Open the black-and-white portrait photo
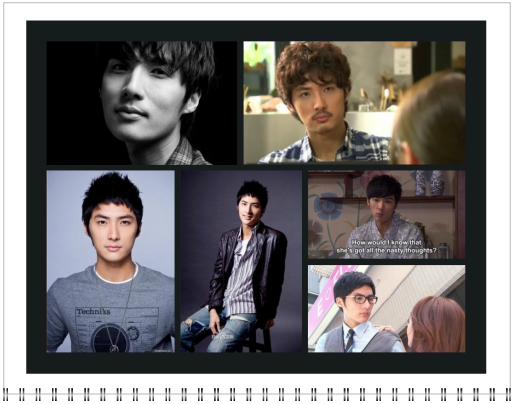Image resolution: width=514 pixels, height=404 pixels. pyautogui.click(x=142, y=103)
